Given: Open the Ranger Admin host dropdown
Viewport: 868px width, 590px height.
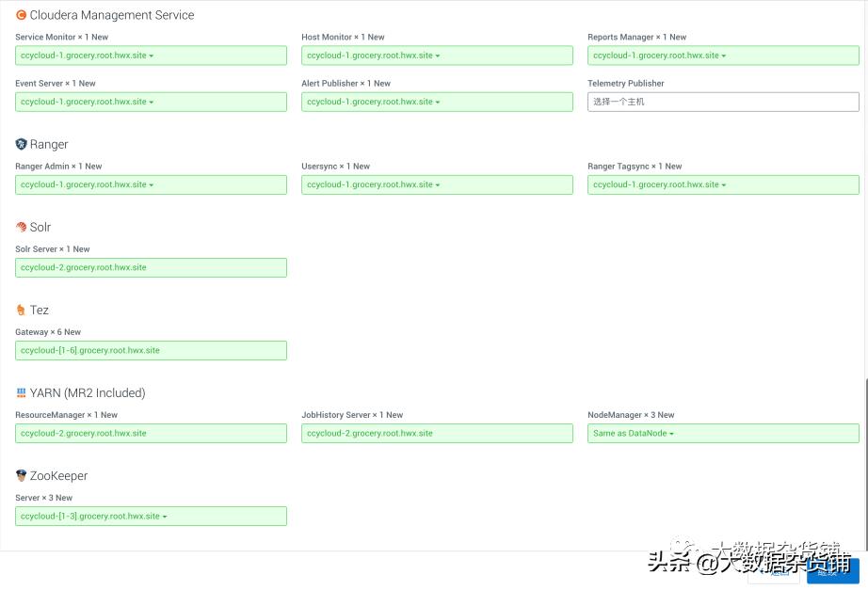Looking at the screenshot, I should 151,184.
